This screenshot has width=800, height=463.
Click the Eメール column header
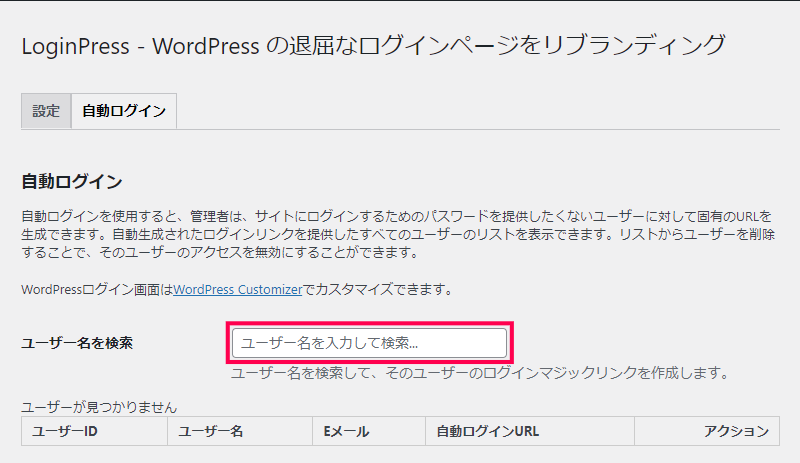pos(369,431)
